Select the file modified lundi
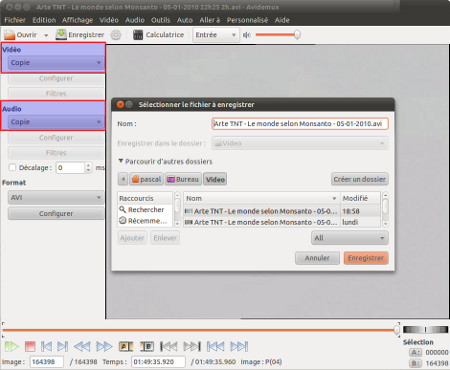 [282, 222]
